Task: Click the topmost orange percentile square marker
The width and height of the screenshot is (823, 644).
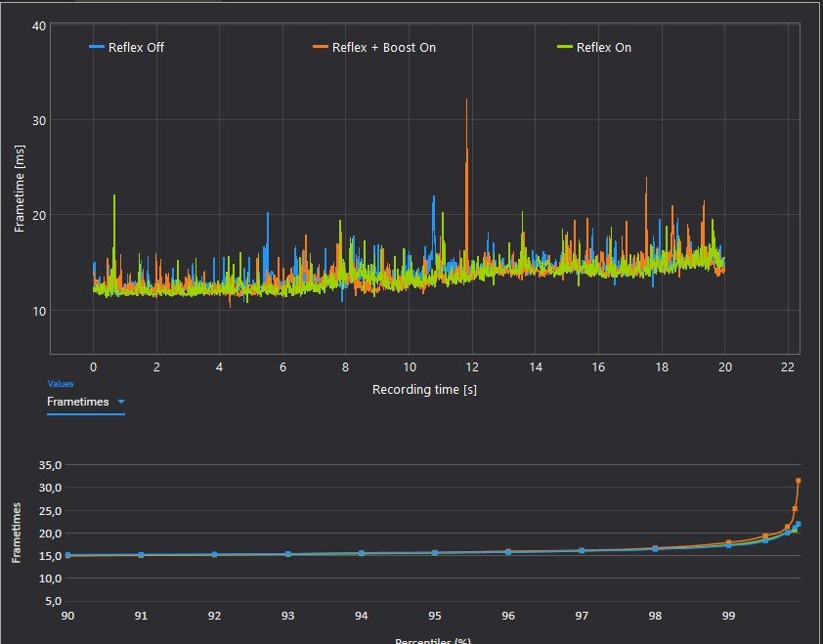Action: pyautogui.click(x=799, y=481)
